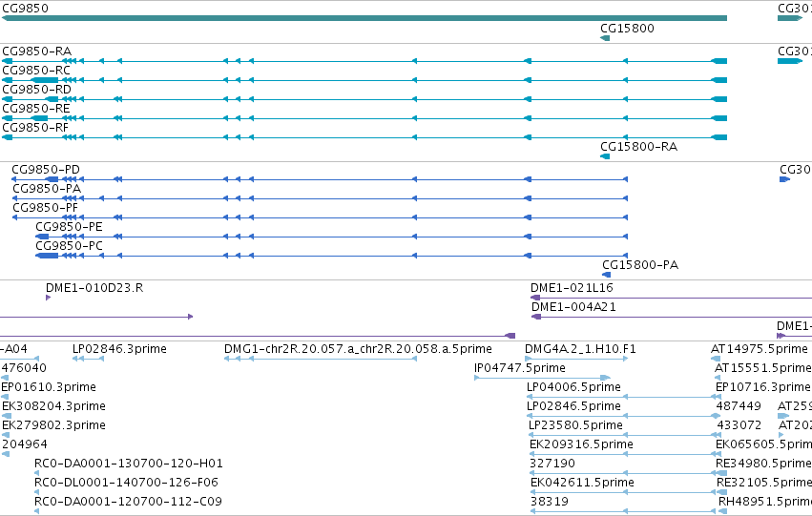
Task: Click the CG9850-RE transcript label
Action: point(36,109)
